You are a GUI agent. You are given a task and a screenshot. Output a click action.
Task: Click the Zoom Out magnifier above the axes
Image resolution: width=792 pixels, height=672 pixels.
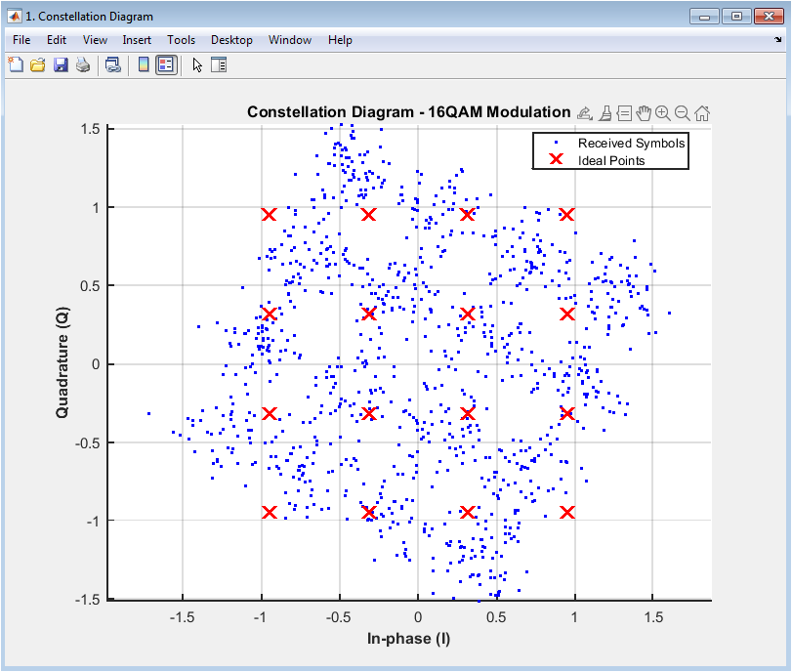point(683,113)
